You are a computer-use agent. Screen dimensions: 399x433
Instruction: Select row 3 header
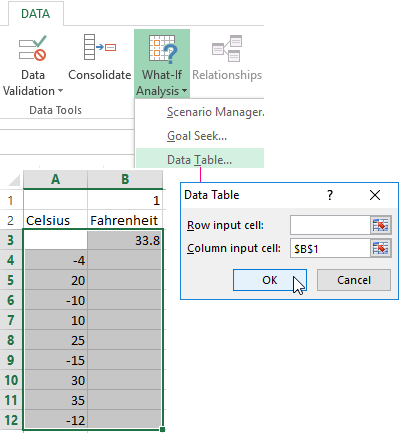pos(11,240)
